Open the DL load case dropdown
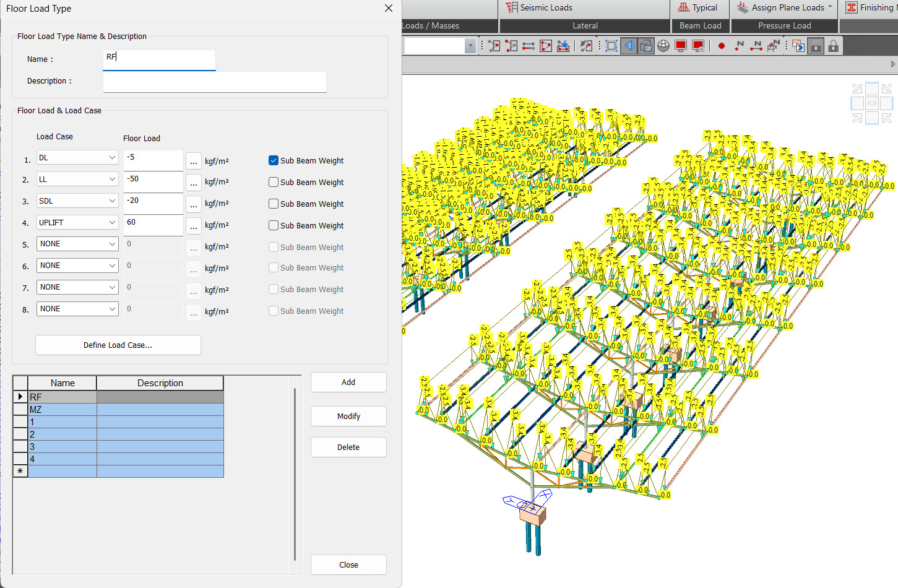The height and width of the screenshot is (588, 898). pyautogui.click(x=77, y=158)
